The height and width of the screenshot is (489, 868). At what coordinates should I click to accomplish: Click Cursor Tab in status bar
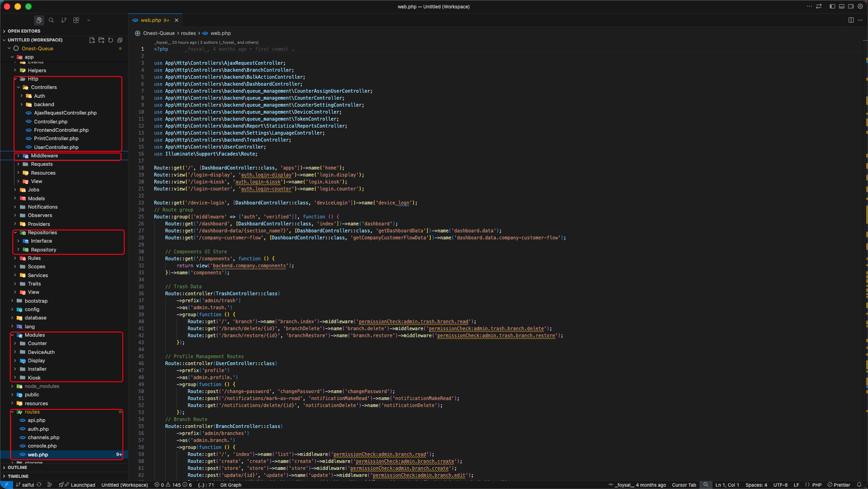(684, 485)
